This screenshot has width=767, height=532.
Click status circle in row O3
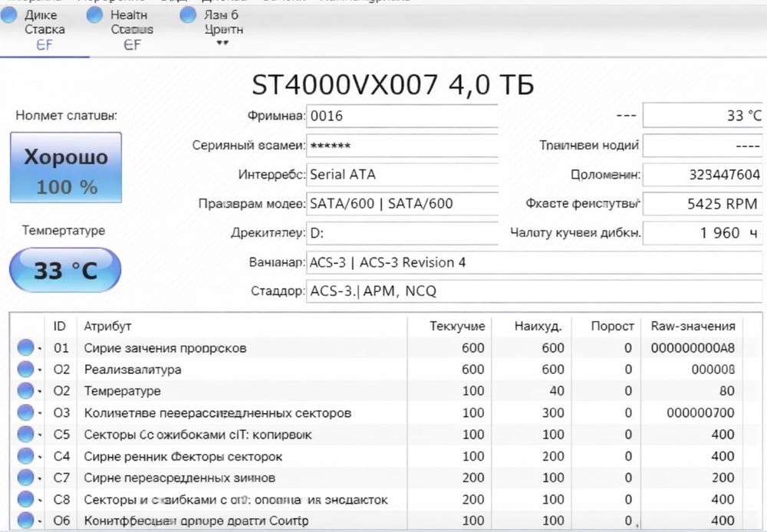[25, 412]
